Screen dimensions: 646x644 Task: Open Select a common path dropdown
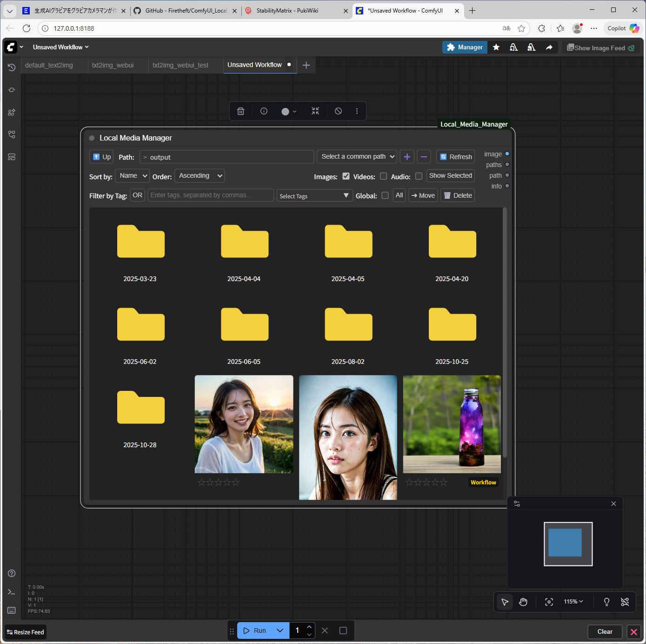point(357,157)
